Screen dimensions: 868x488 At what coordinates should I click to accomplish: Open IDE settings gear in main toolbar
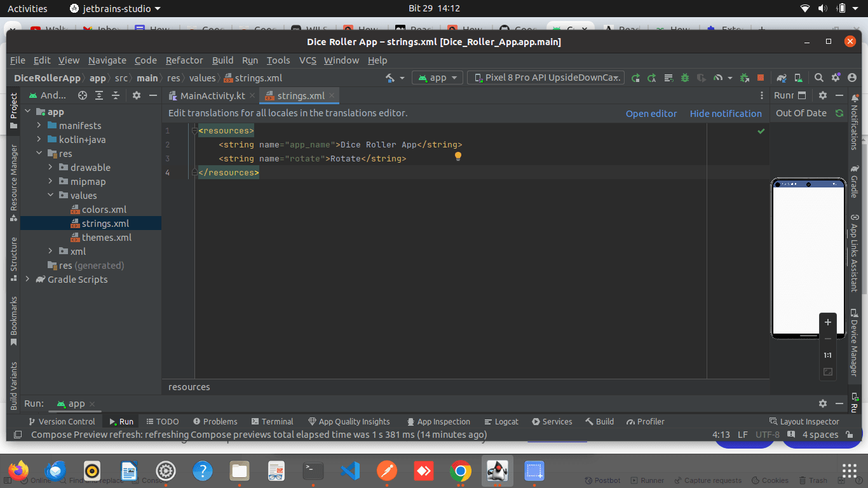click(836, 78)
